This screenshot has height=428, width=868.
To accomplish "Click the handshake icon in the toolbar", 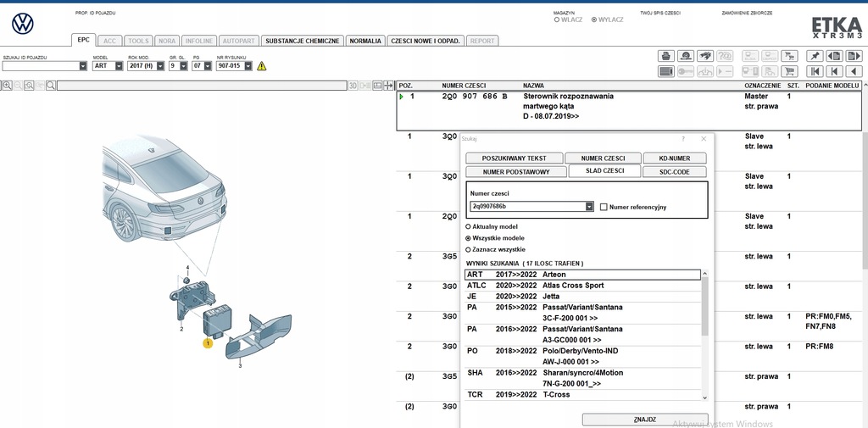I will pos(705,56).
